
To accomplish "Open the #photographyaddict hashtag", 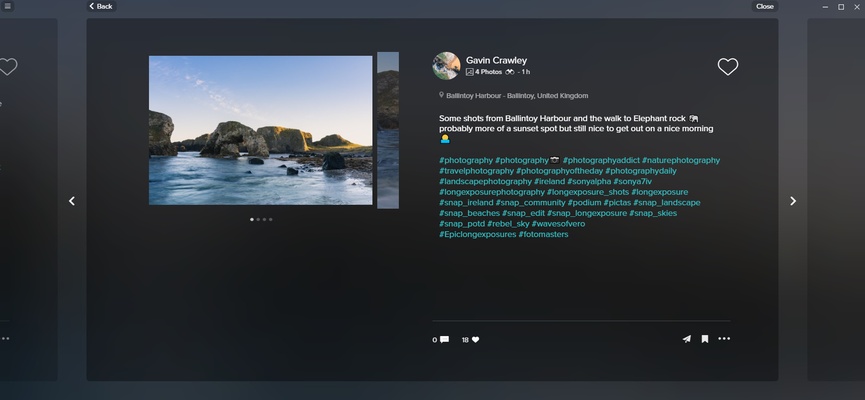I will (601, 160).
